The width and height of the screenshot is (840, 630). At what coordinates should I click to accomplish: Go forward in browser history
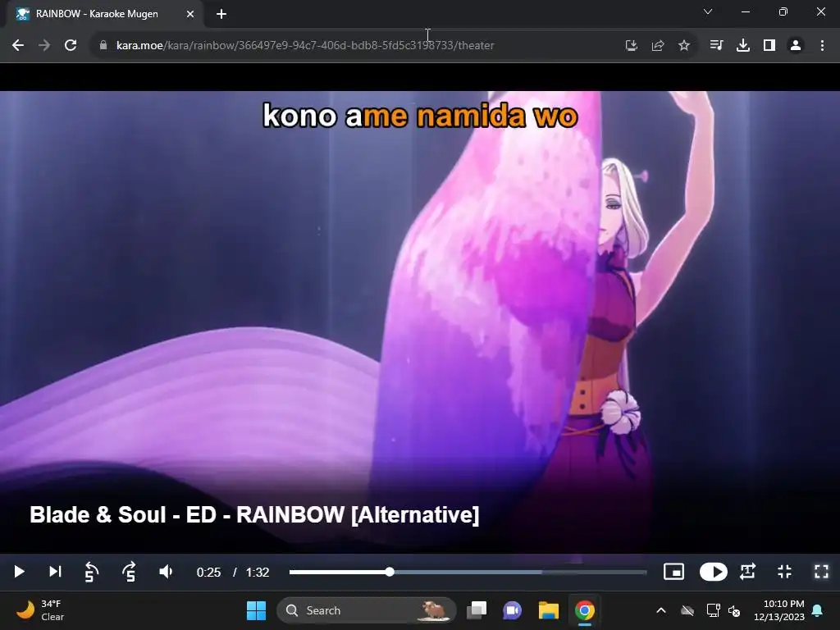(44, 46)
